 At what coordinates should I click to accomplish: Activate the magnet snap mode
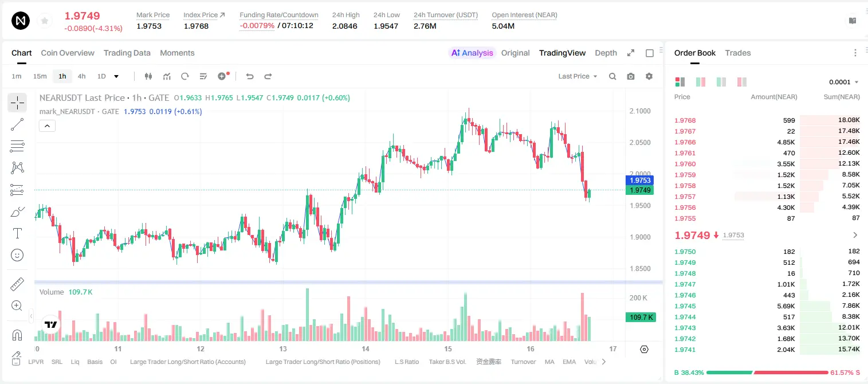tap(17, 335)
